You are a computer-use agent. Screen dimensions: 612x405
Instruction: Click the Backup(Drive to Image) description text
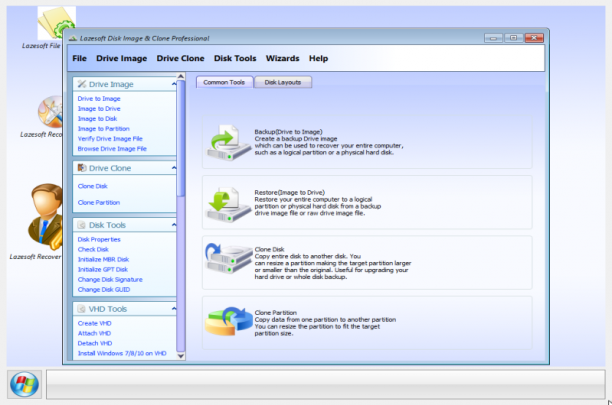(x=329, y=142)
